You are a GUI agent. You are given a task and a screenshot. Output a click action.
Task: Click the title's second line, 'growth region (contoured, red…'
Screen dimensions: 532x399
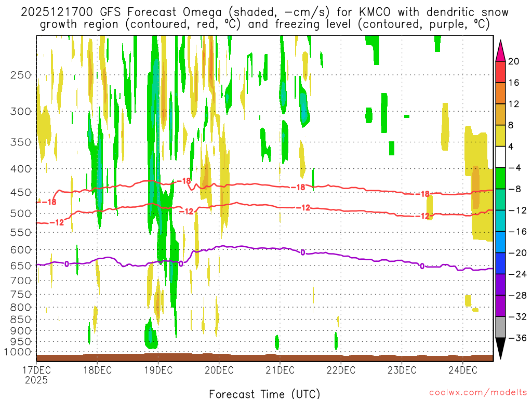pyautogui.click(x=264, y=24)
